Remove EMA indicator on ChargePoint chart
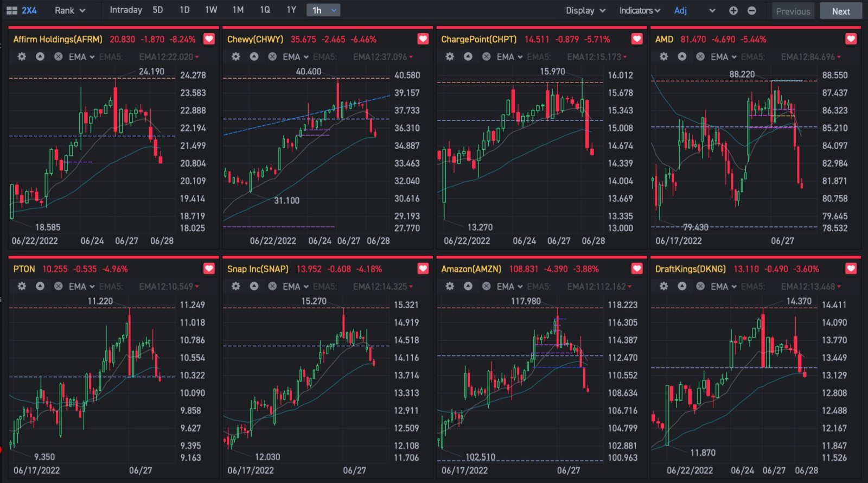Viewport: 868px width, 483px height. 487,56
